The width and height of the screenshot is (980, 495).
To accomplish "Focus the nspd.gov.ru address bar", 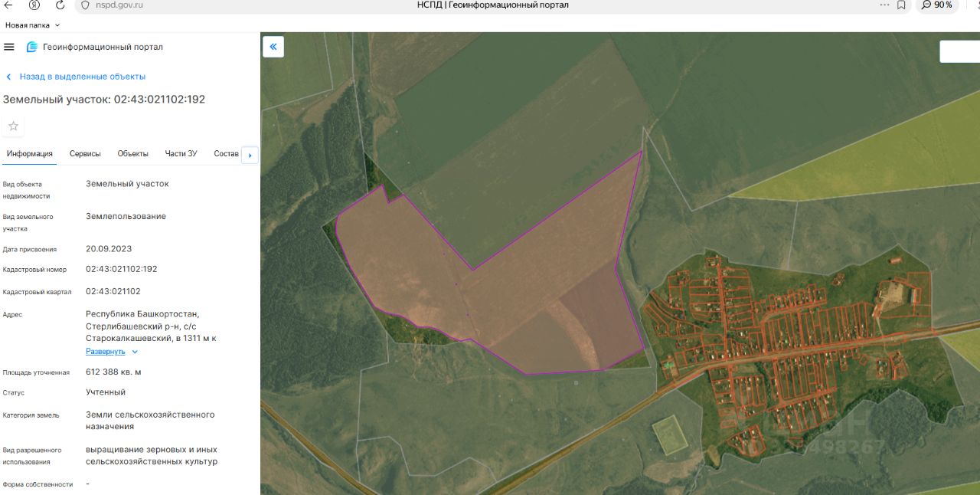I will [121, 5].
